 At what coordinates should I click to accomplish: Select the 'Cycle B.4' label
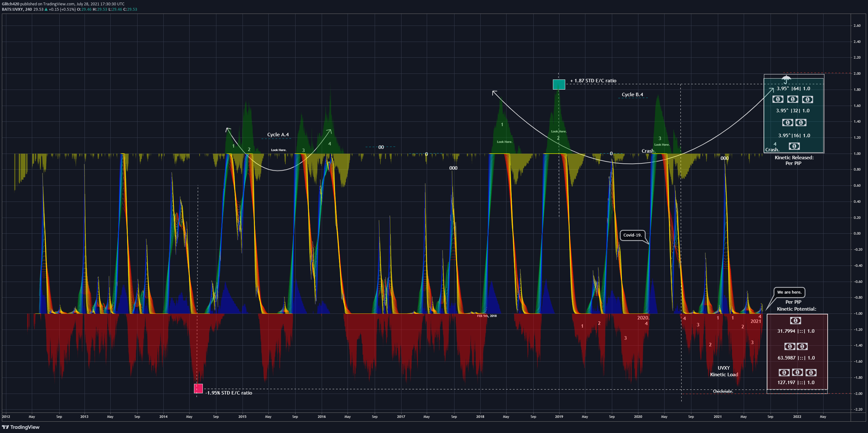pos(632,95)
